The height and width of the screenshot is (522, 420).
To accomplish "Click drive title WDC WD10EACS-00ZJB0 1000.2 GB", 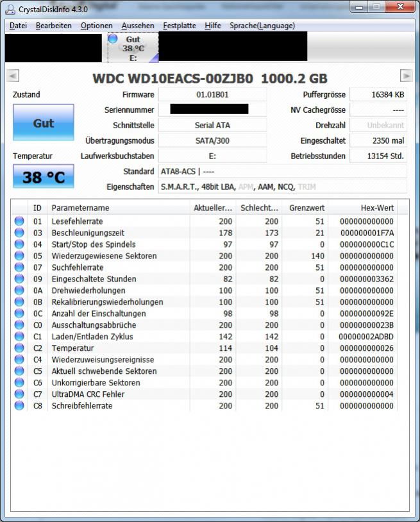I will (210, 79).
